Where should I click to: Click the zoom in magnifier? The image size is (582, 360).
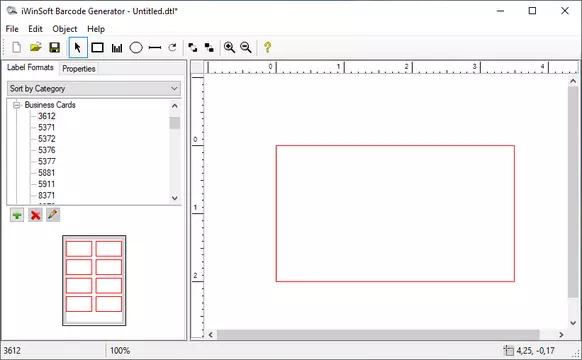[229, 48]
